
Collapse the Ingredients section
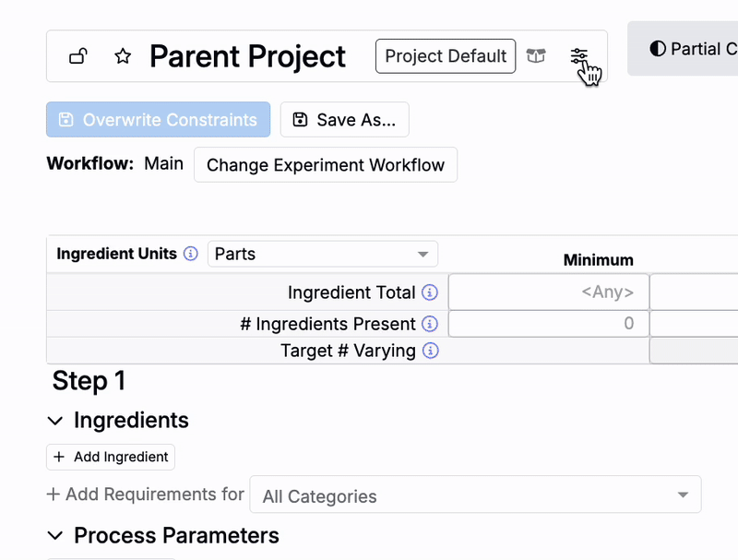click(x=56, y=421)
